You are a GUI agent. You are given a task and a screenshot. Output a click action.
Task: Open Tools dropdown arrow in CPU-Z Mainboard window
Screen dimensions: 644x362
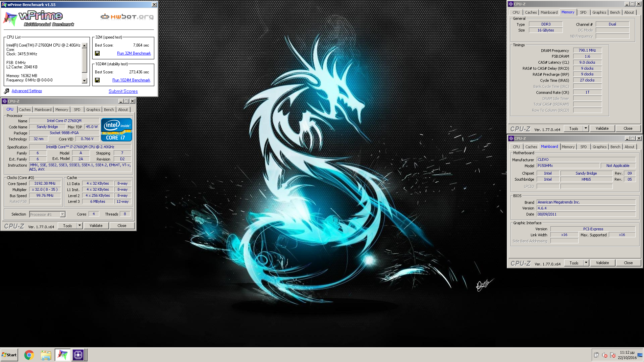tap(586, 263)
